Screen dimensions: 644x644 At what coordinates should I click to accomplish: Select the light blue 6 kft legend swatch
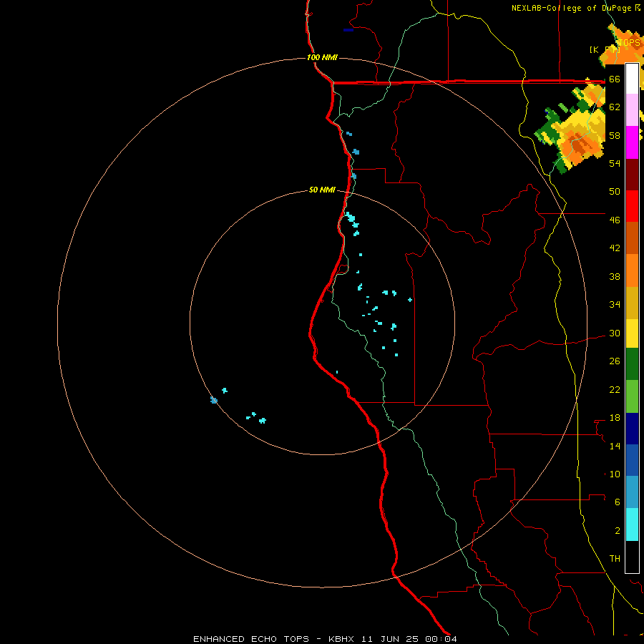coord(632,492)
